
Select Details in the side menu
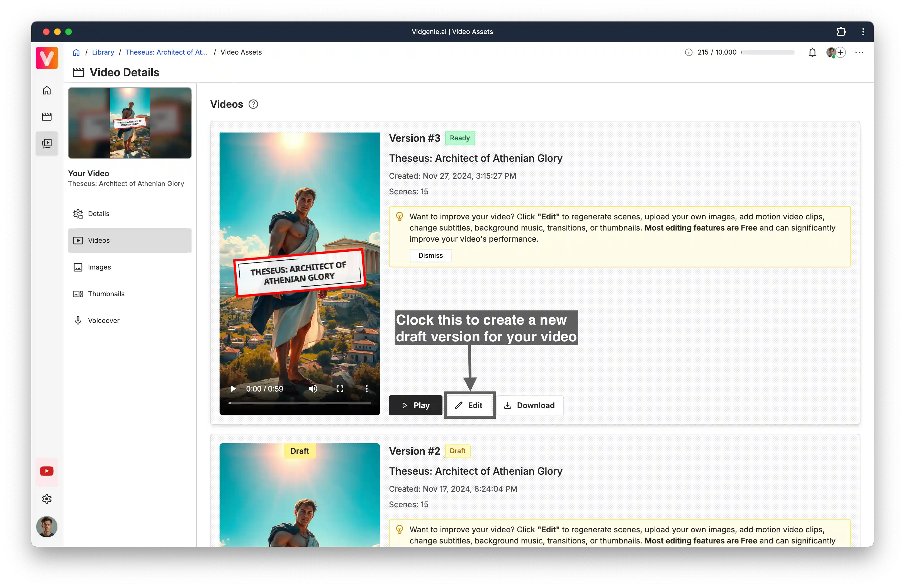130,214
